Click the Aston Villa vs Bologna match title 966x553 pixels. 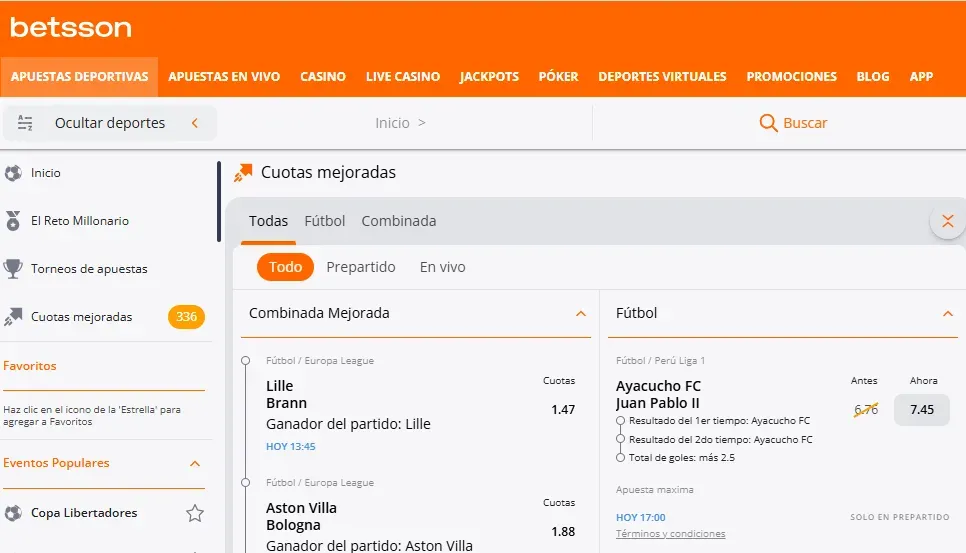[301, 517]
